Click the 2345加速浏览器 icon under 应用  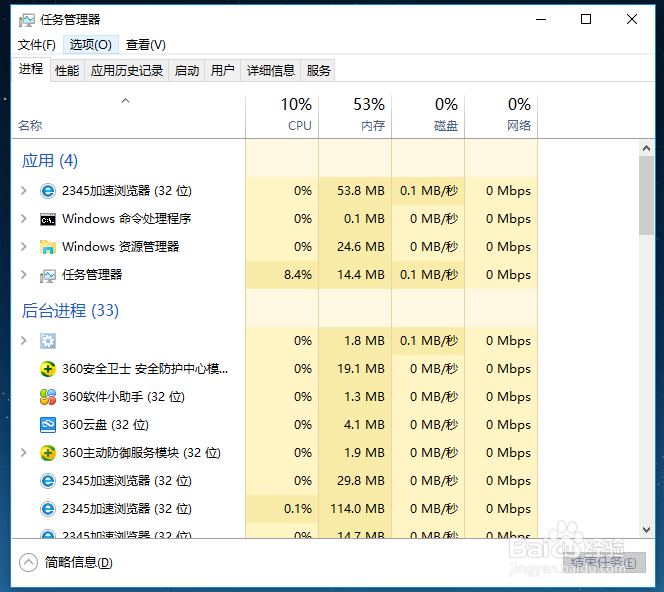[48, 191]
